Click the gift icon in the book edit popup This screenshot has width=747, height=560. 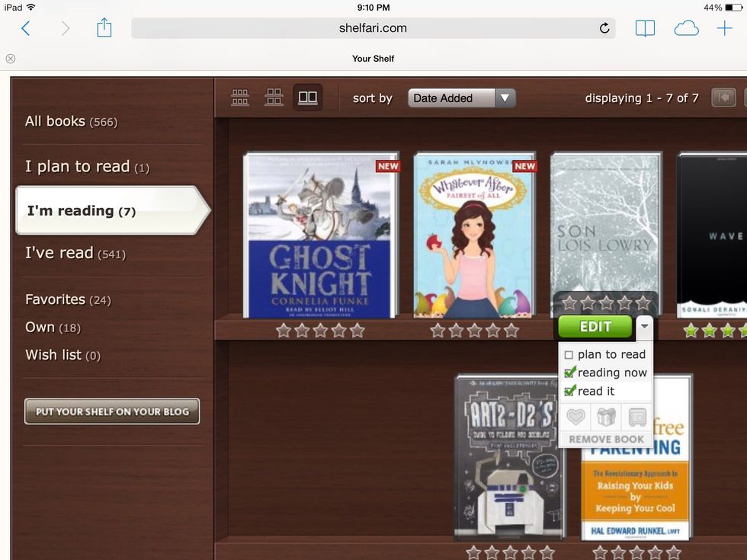[x=606, y=417]
